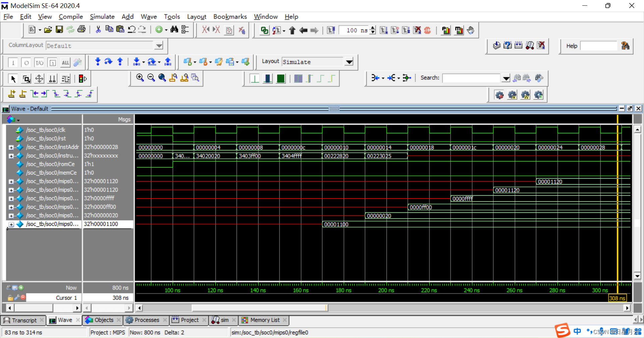Click the Msgs column header
Screen dimensions: 644x338
[108, 119]
